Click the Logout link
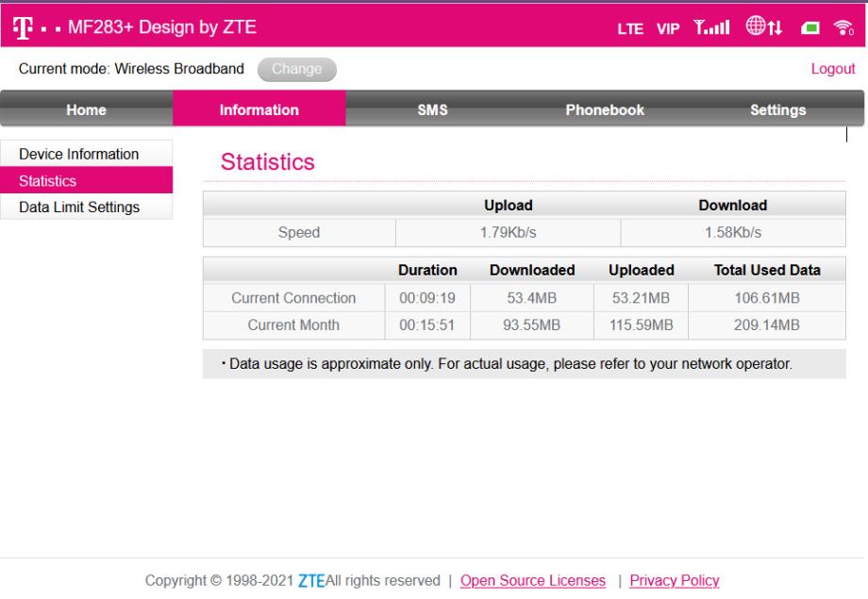This screenshot has height=599, width=868. 833,69
